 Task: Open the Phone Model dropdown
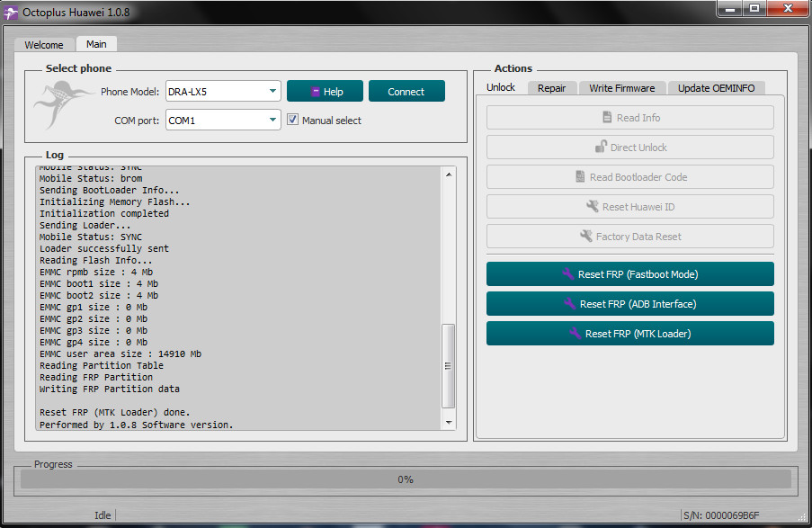(223, 91)
